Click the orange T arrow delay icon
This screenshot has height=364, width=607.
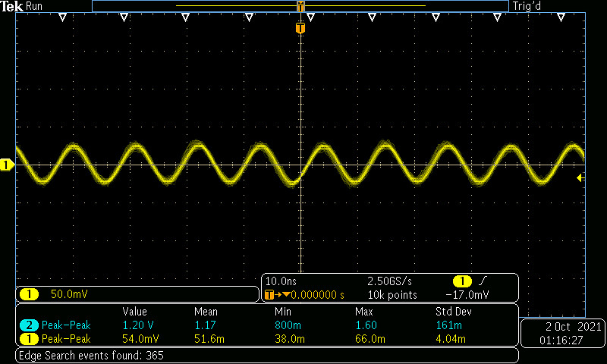tap(277, 295)
